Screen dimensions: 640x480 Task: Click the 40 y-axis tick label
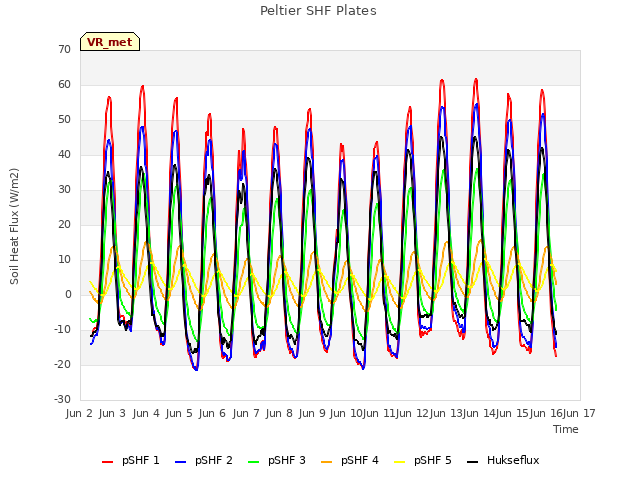(x=64, y=154)
